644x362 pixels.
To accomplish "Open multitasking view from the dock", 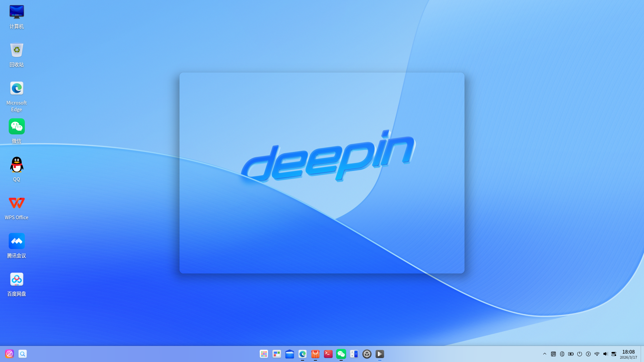I will pos(277,354).
